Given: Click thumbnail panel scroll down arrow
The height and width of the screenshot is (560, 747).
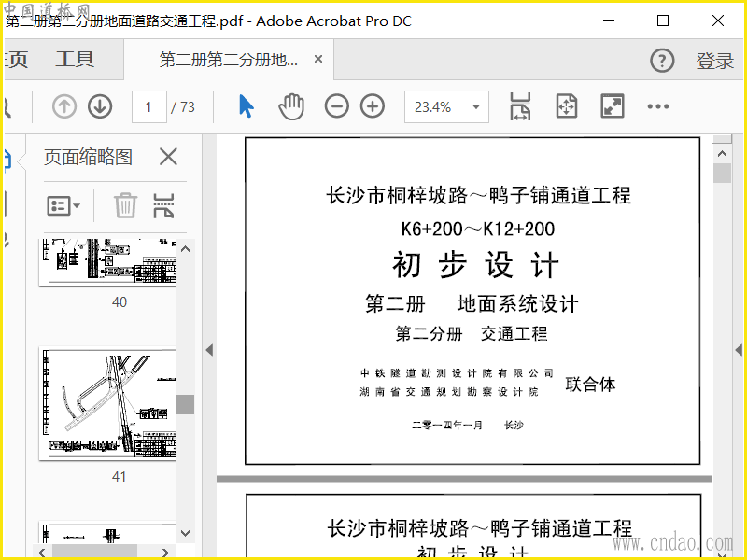Looking at the screenshot, I should (x=185, y=533).
